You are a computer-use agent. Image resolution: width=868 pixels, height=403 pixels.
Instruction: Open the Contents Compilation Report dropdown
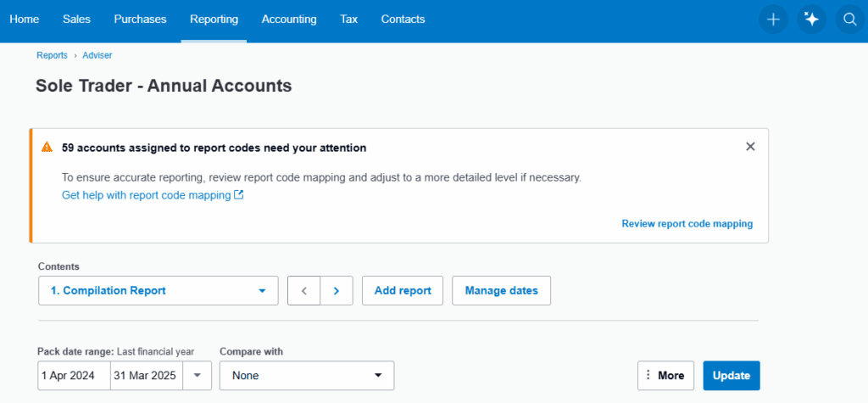tap(159, 290)
